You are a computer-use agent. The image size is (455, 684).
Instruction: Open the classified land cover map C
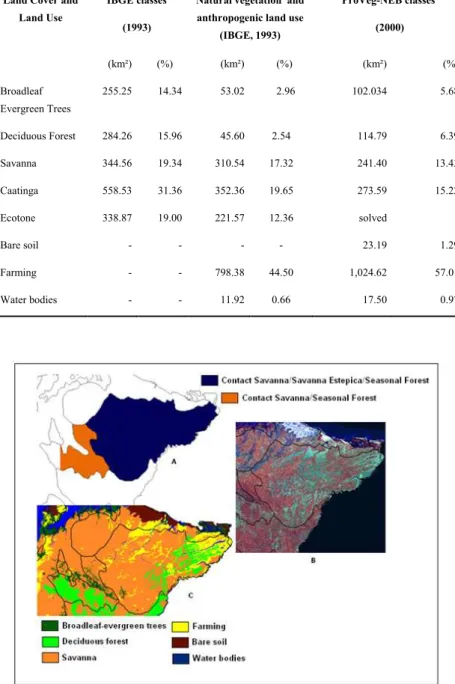pyautogui.click(x=134, y=560)
